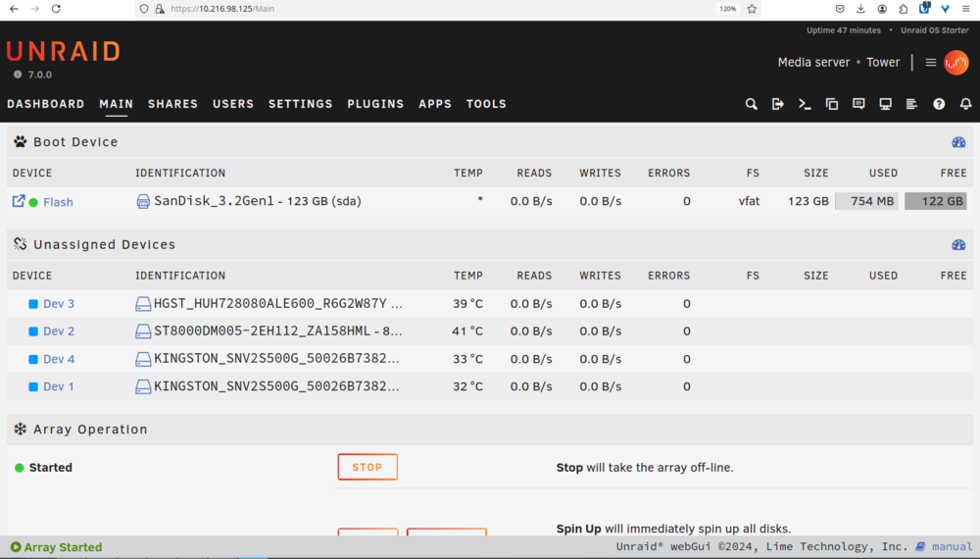Viewport: 980px width, 559px height.
Task: Click the Unassigned Devices dashboard gauge icon
Action: [958, 244]
